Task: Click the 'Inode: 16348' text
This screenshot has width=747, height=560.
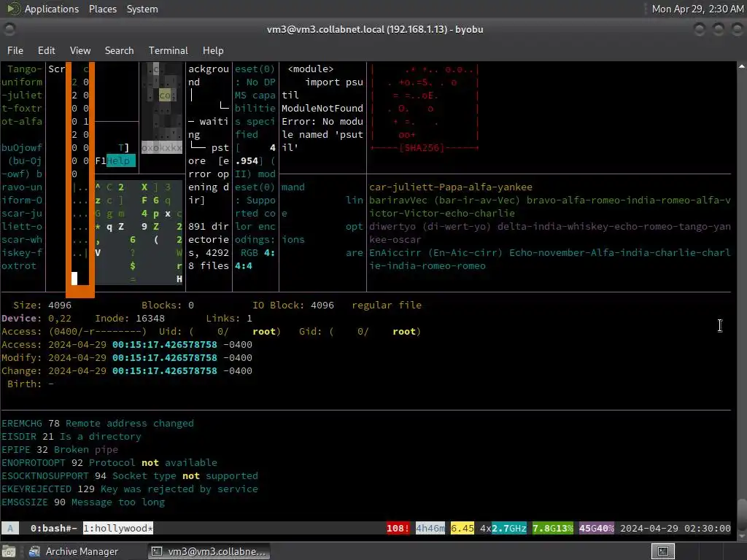Action: (x=130, y=318)
